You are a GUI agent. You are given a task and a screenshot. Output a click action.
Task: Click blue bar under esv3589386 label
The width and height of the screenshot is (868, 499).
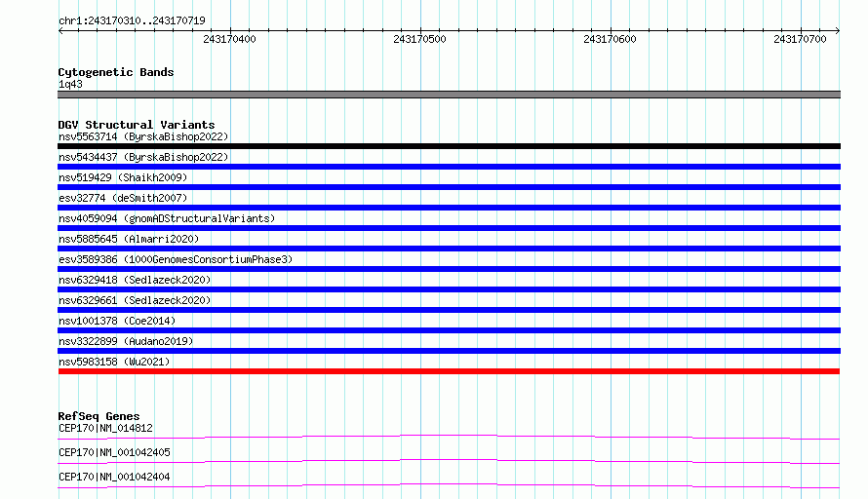(449, 269)
